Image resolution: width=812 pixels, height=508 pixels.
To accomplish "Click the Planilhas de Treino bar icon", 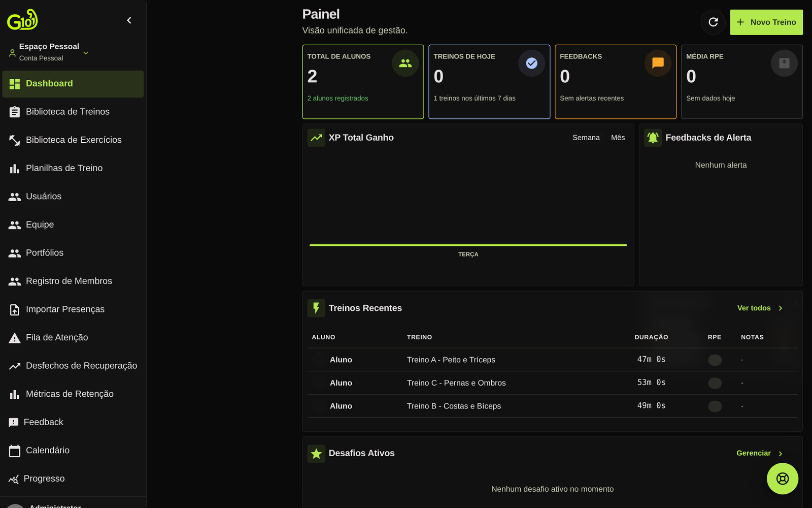I will [15, 168].
